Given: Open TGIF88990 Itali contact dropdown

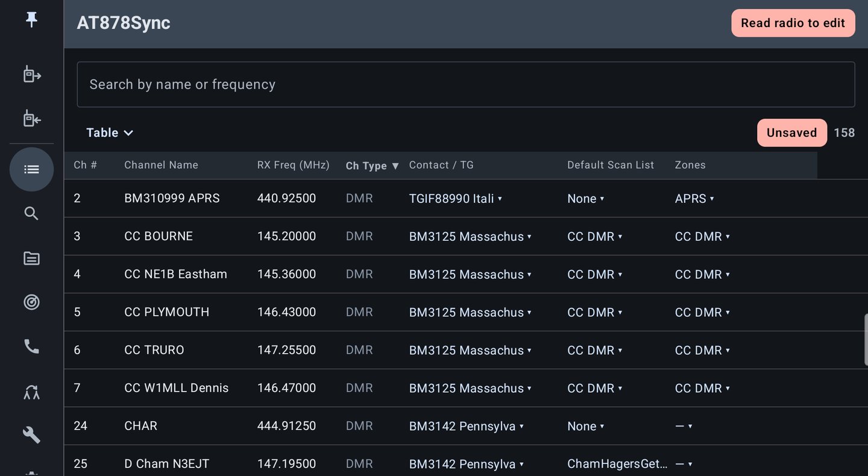Looking at the screenshot, I should pyautogui.click(x=456, y=199).
